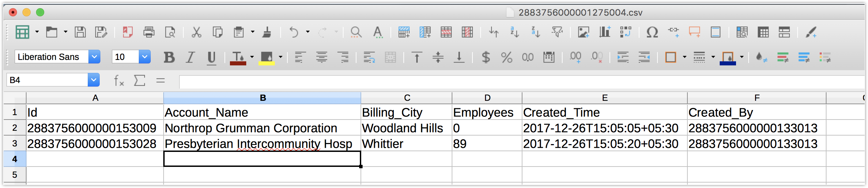Toggle Italic formatting
The height and width of the screenshot is (188, 868).
pos(190,57)
